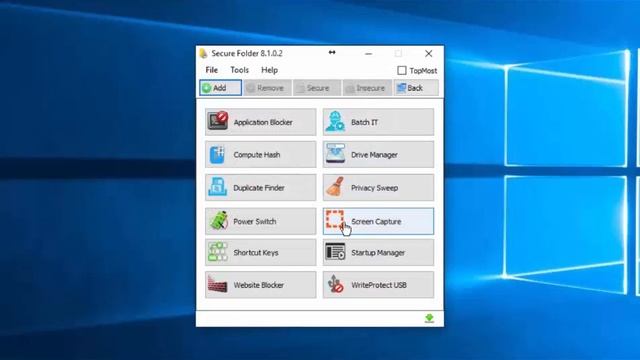The height and width of the screenshot is (360, 640).
Task: Open the Tools menu
Action: pos(240,70)
